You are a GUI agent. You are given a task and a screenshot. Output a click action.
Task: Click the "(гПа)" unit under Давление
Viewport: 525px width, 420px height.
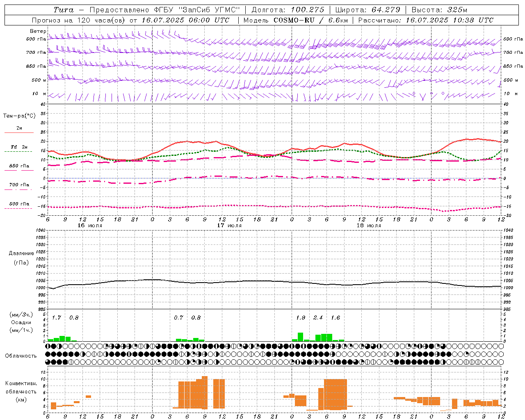tap(21, 263)
